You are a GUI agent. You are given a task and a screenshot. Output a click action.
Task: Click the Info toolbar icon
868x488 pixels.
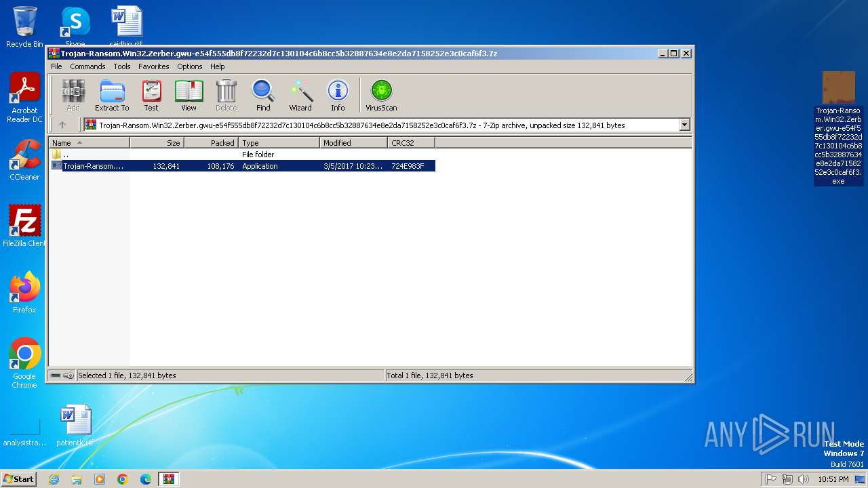point(338,95)
